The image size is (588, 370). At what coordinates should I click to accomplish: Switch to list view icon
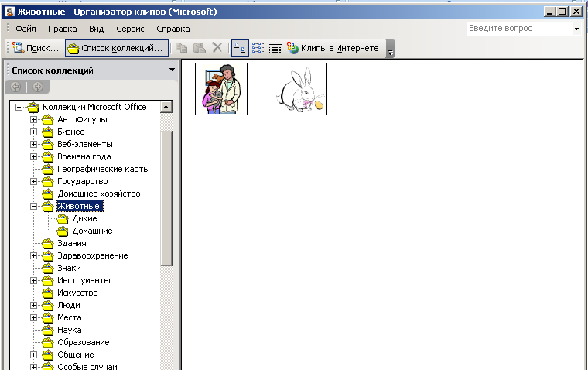coord(258,48)
